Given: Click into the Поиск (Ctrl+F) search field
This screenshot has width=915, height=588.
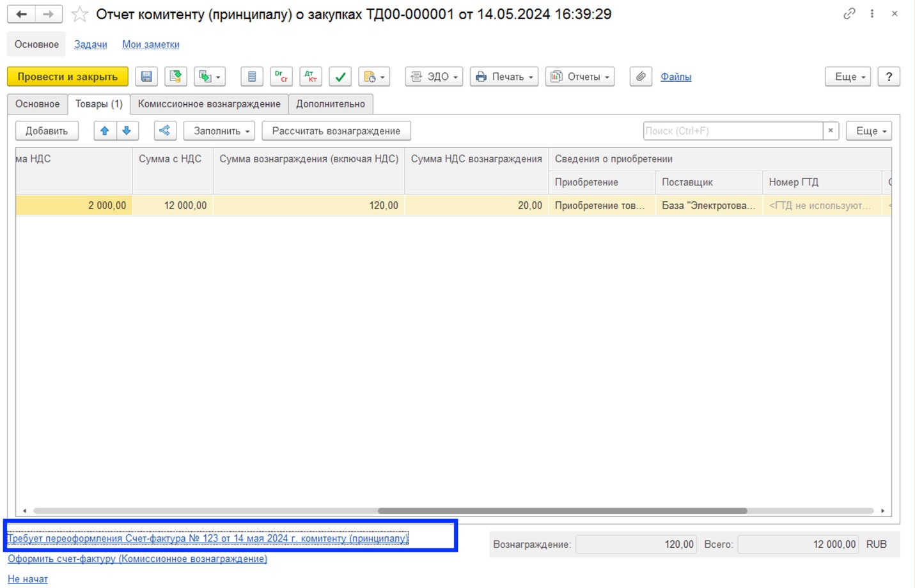Looking at the screenshot, I should pyautogui.click(x=732, y=131).
